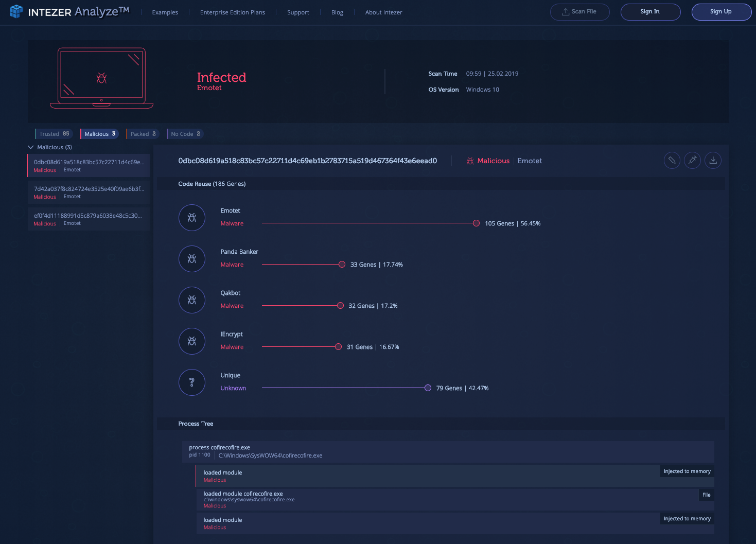Click the Panda Banker bug icon
The width and height of the screenshot is (756, 544).
[x=192, y=259]
